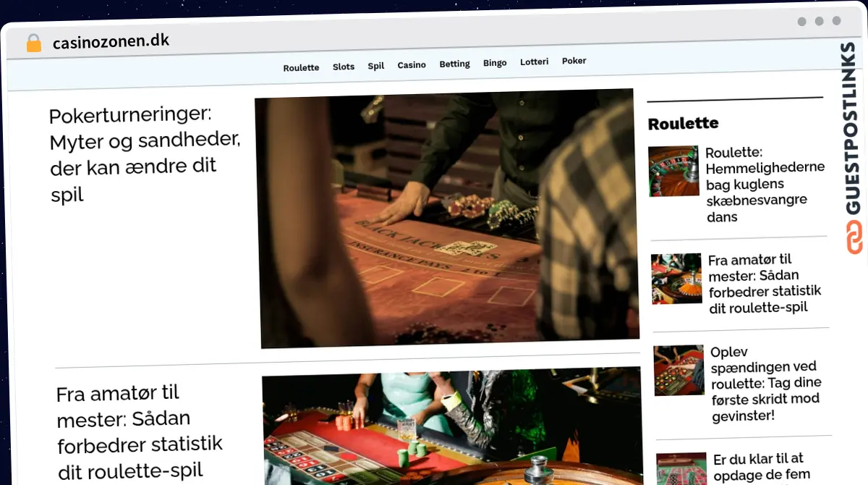Click the padlock icon beside the URL
This screenshot has width=868, height=485.
tap(34, 43)
